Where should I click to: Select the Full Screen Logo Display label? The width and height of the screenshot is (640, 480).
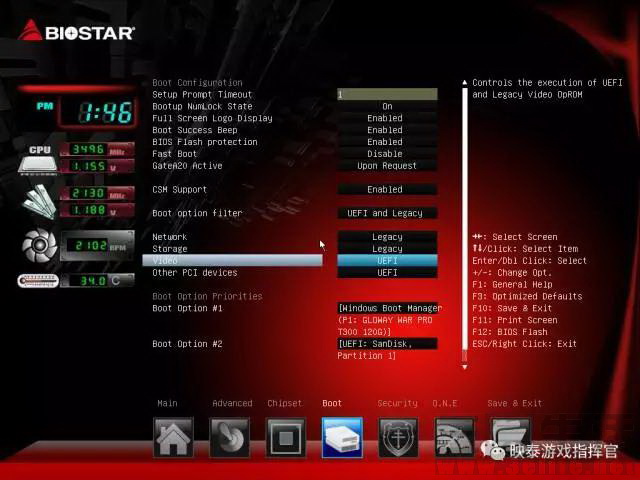pos(212,118)
